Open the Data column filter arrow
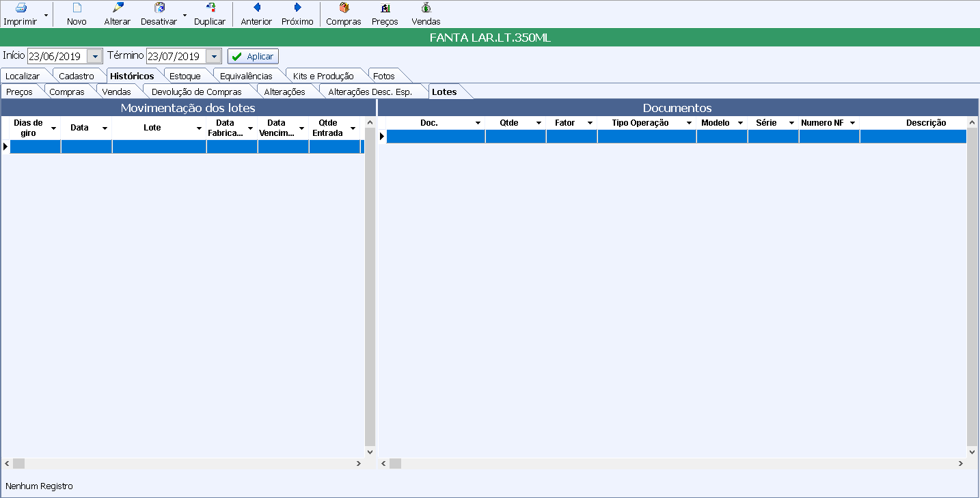Screen dimensions: 980x498 (105, 128)
